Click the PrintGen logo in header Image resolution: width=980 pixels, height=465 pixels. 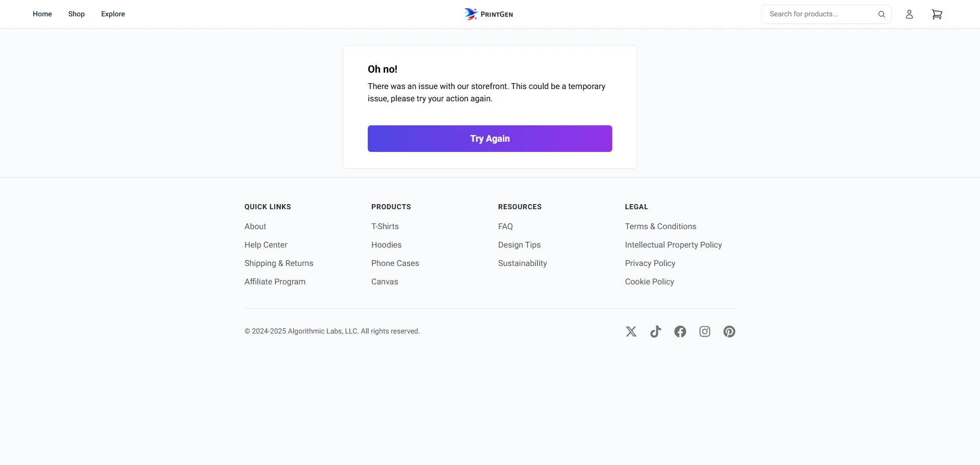click(488, 14)
